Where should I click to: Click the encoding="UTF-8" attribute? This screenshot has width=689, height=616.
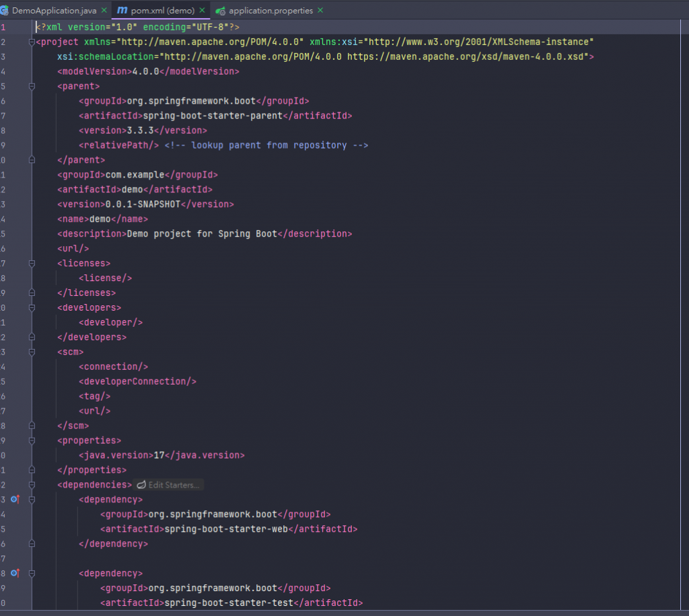point(186,27)
